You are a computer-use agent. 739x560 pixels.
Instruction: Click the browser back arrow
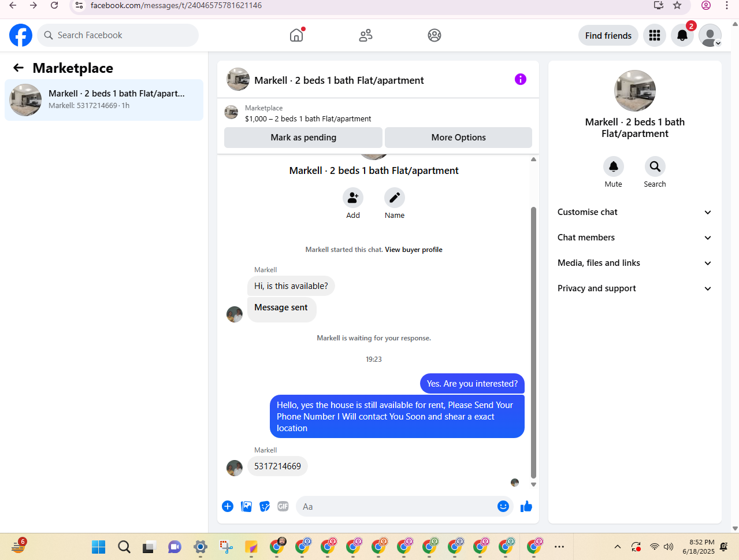pyautogui.click(x=13, y=5)
